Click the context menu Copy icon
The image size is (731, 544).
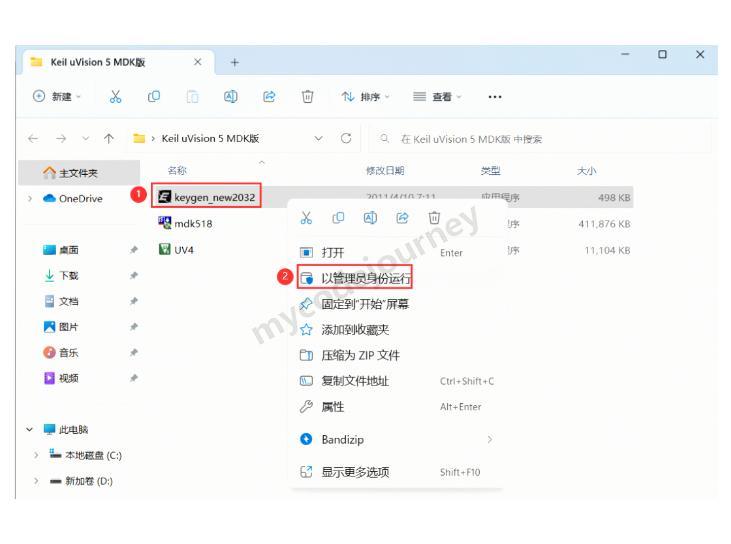coord(338,218)
